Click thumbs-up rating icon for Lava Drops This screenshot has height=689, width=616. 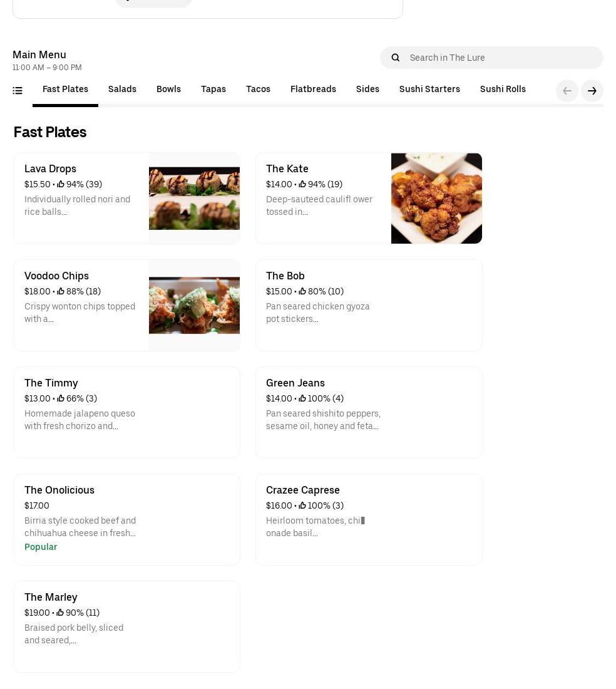pyautogui.click(x=61, y=185)
